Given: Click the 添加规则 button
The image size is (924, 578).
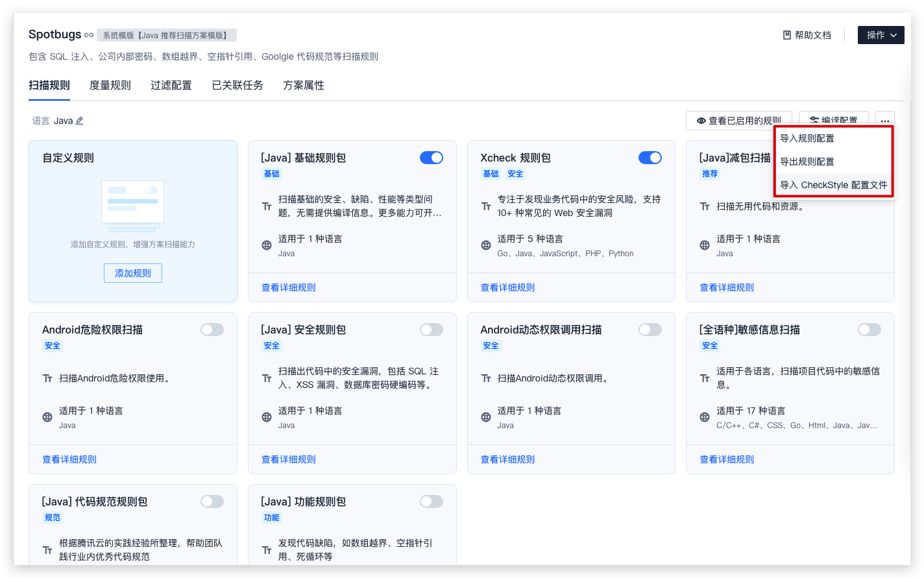Looking at the screenshot, I should click(133, 273).
